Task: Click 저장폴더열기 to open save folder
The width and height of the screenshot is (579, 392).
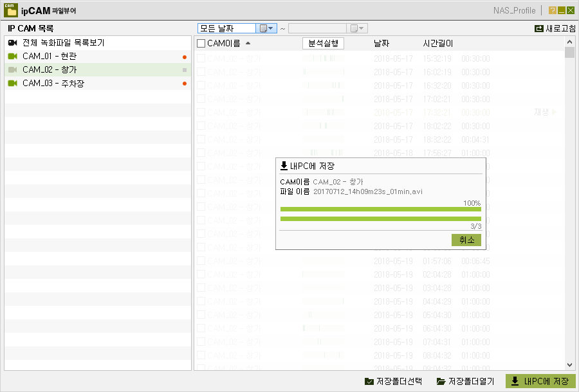Action: click(x=465, y=381)
